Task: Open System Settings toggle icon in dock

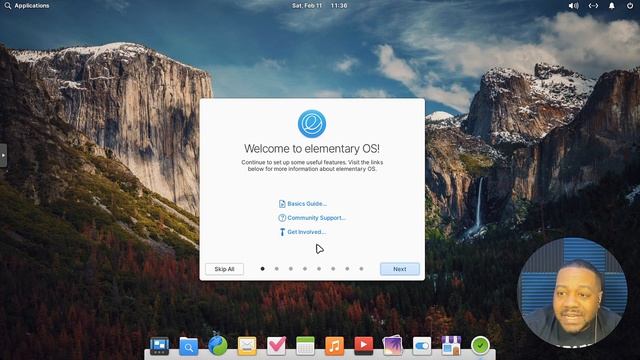Action: pyautogui.click(x=422, y=346)
